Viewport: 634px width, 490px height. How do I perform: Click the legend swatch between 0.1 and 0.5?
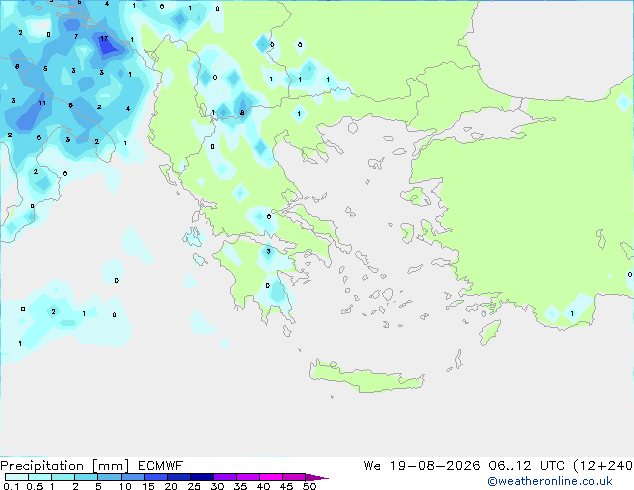(17, 477)
